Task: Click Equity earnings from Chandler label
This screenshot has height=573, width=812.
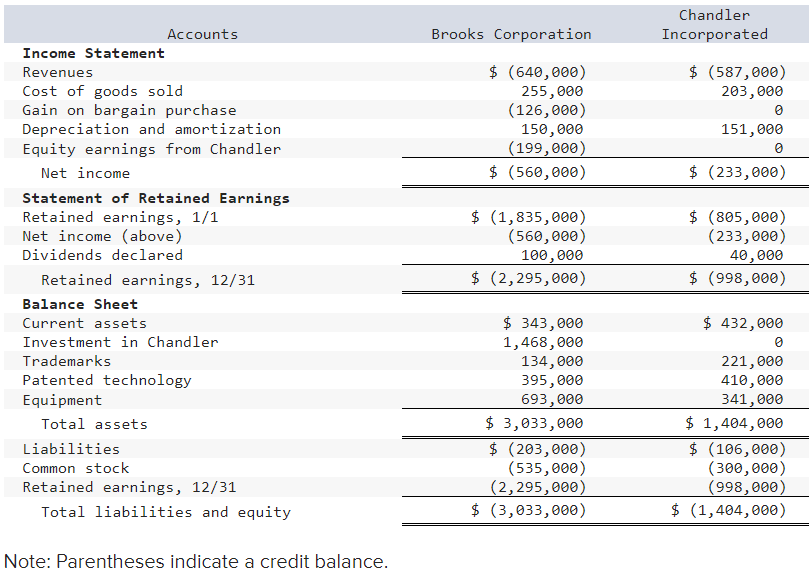Action: [152, 149]
